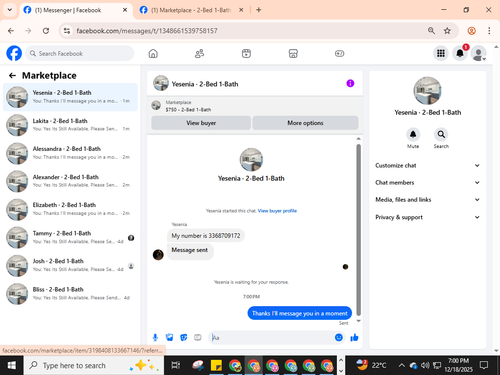Image resolution: width=500 pixels, height=375 pixels.
Task: Click the chat message scrollbar
Action: tap(359, 230)
